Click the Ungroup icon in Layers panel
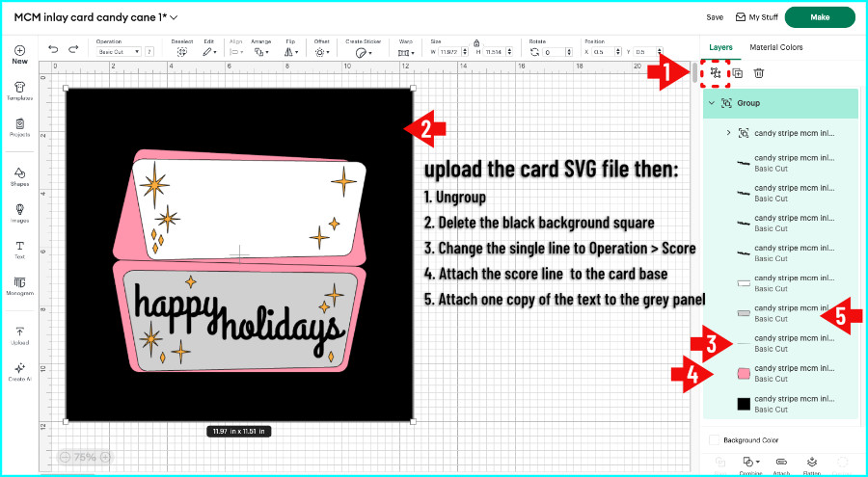 pyautogui.click(x=716, y=73)
